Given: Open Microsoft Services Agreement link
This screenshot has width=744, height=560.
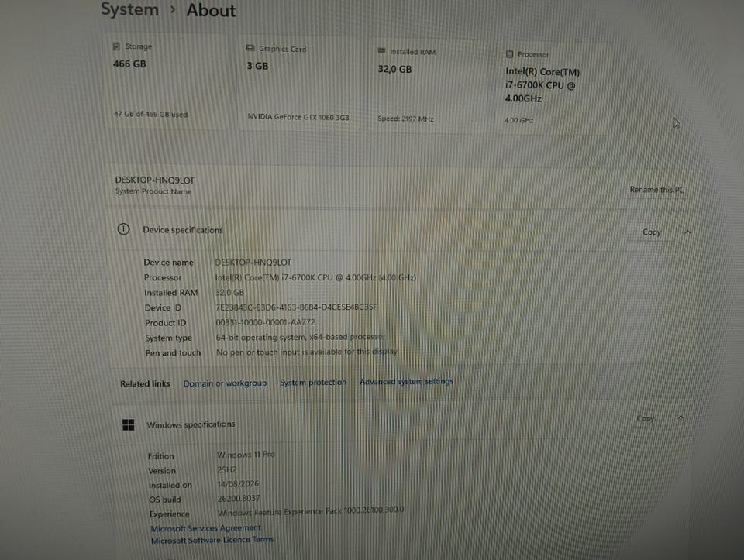Looking at the screenshot, I should pos(205,527).
